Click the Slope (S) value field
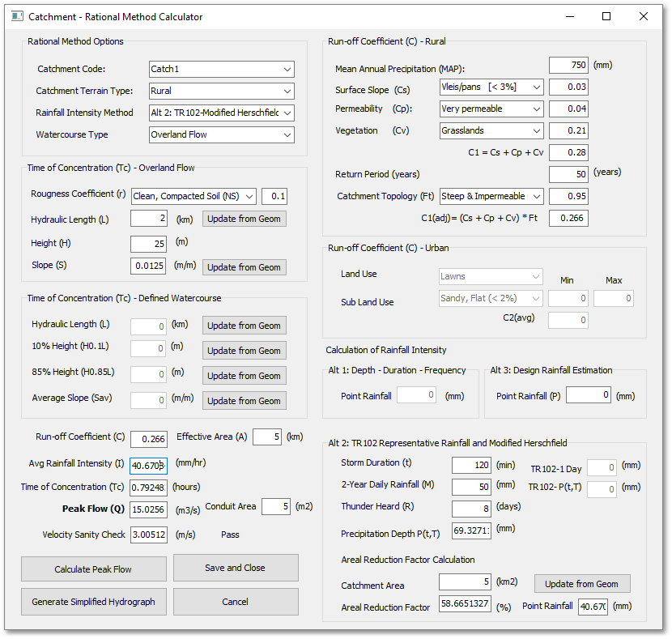The image size is (672, 639). (148, 266)
